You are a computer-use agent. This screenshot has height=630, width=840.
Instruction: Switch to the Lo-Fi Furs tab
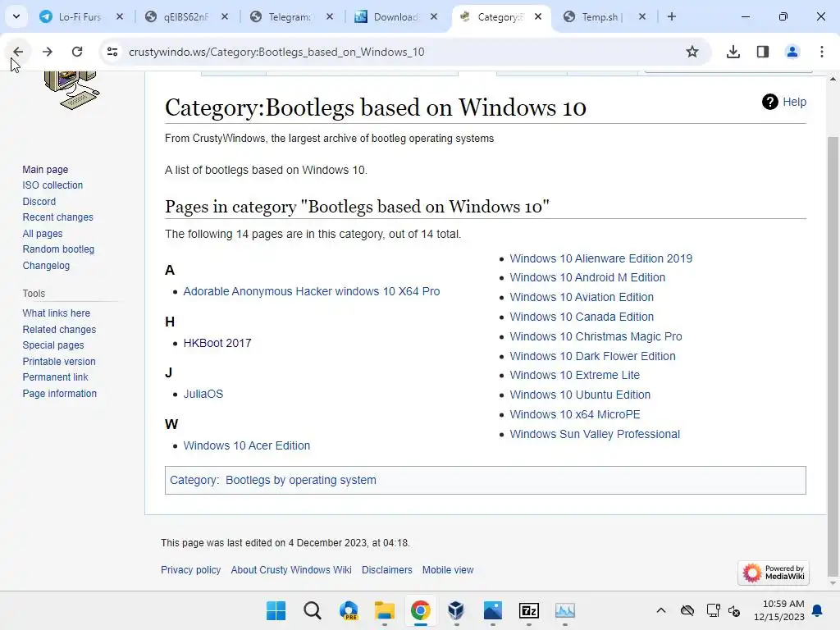tap(80, 16)
